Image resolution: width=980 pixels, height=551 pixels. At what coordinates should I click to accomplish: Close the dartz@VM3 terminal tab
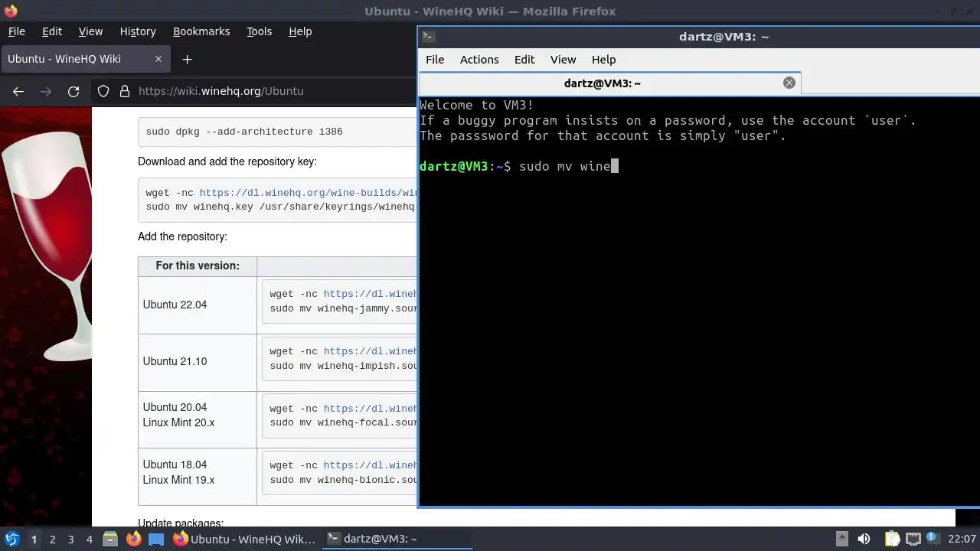pyautogui.click(x=789, y=83)
